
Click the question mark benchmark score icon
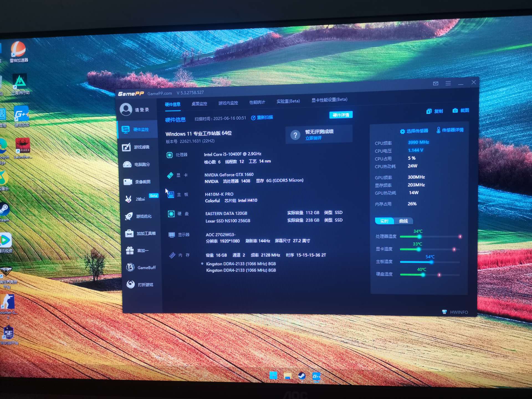click(x=295, y=135)
